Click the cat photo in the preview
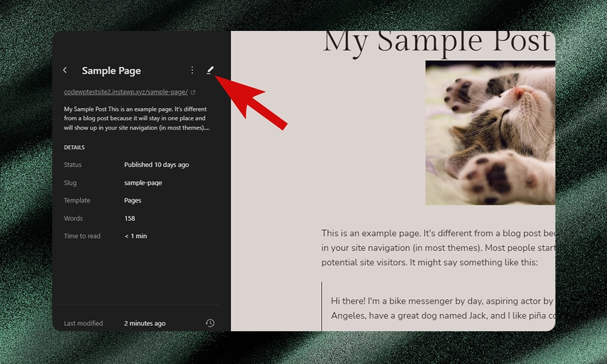Image resolution: width=607 pixels, height=364 pixels. coord(489,132)
